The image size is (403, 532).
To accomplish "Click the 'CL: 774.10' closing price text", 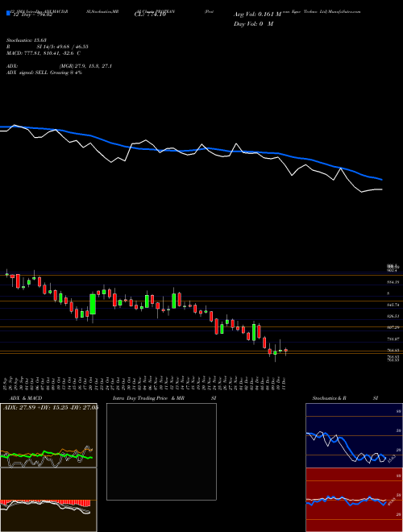I will point(150,15).
